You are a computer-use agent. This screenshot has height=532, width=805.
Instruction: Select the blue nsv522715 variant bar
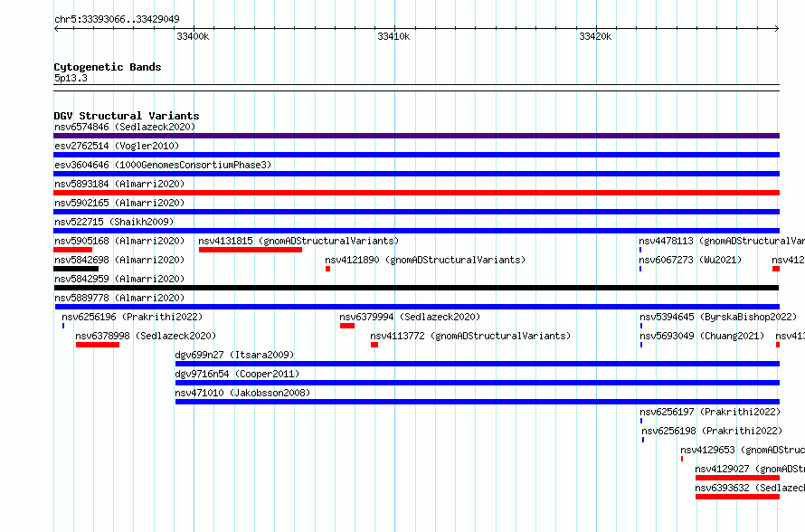416,231
